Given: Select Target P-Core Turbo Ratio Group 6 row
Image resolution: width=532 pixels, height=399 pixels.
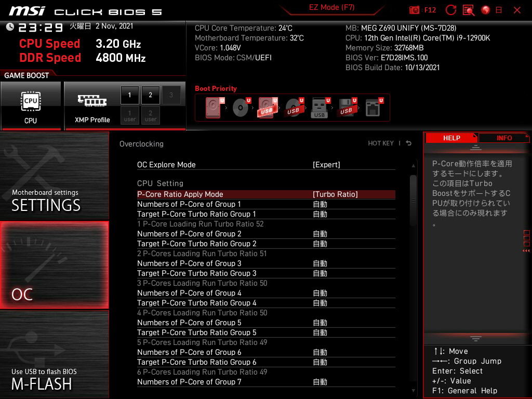Looking at the screenshot, I should [266, 362].
